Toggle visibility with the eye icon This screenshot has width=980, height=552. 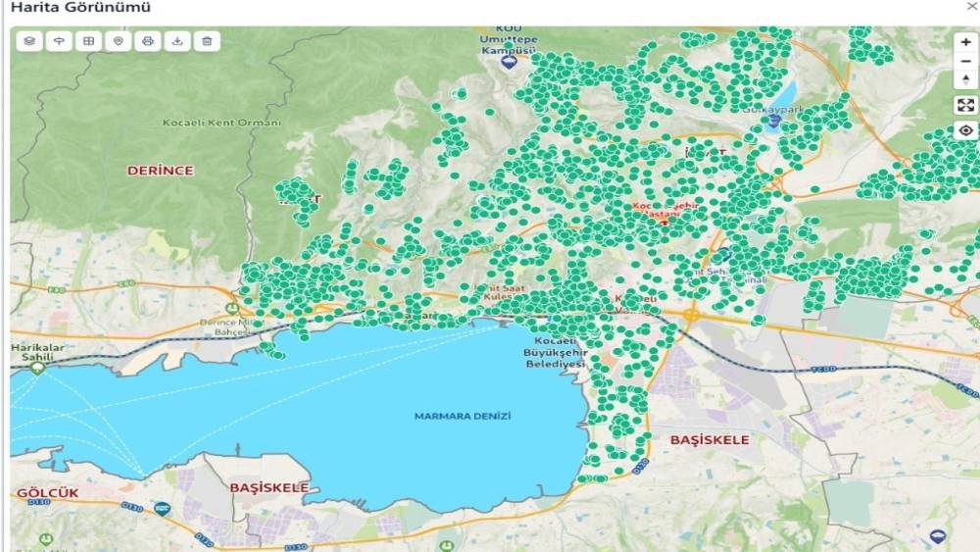point(966,130)
